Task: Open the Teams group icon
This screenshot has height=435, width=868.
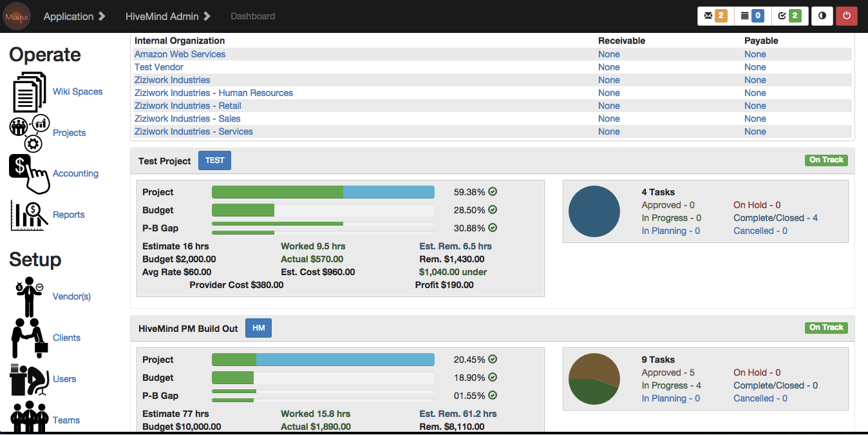Action: pyautogui.click(x=30, y=419)
